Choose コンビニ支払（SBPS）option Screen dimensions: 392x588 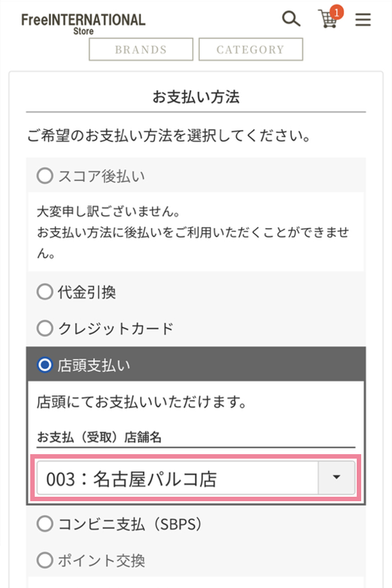(44, 524)
